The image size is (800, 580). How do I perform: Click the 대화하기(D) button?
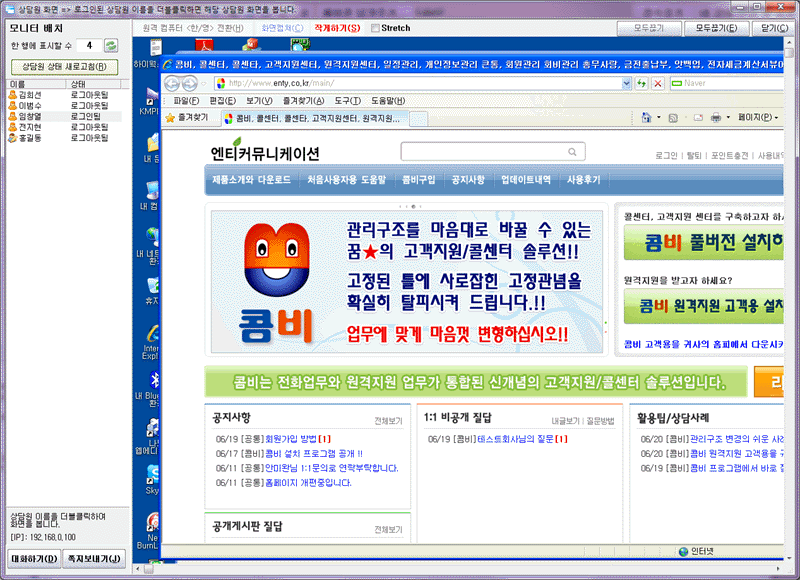[33, 558]
